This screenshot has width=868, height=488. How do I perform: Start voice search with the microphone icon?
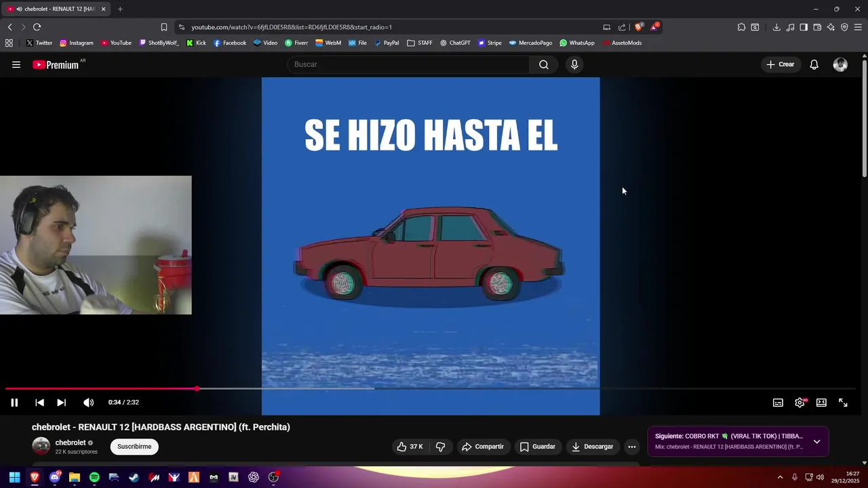coord(574,64)
